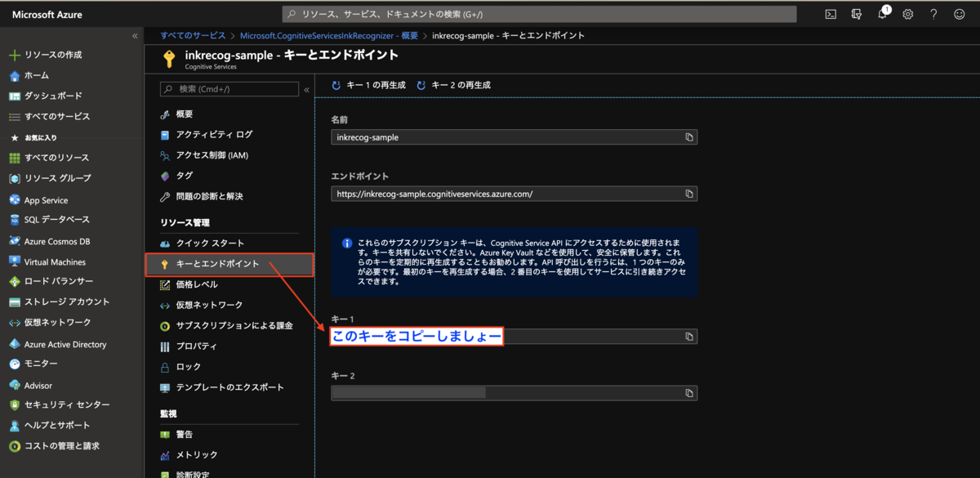Click the セキュリティ センター shield icon
The image size is (980, 478).
click(14, 405)
